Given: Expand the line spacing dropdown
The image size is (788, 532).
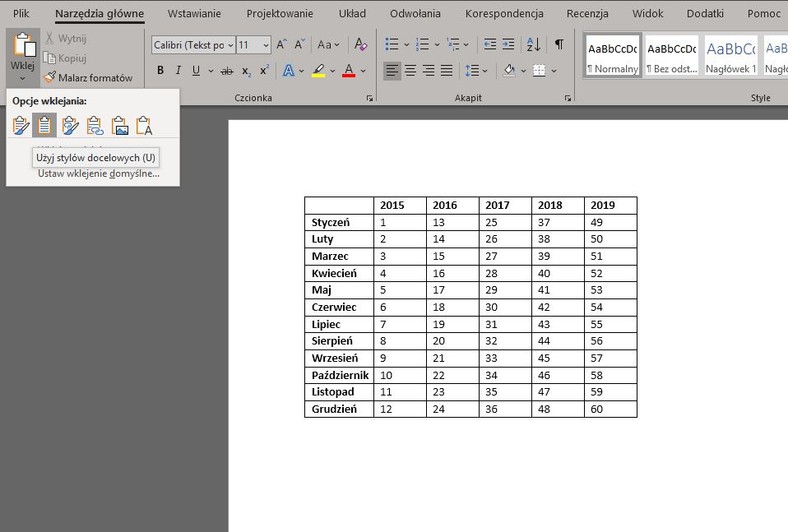Looking at the screenshot, I should tap(486, 71).
